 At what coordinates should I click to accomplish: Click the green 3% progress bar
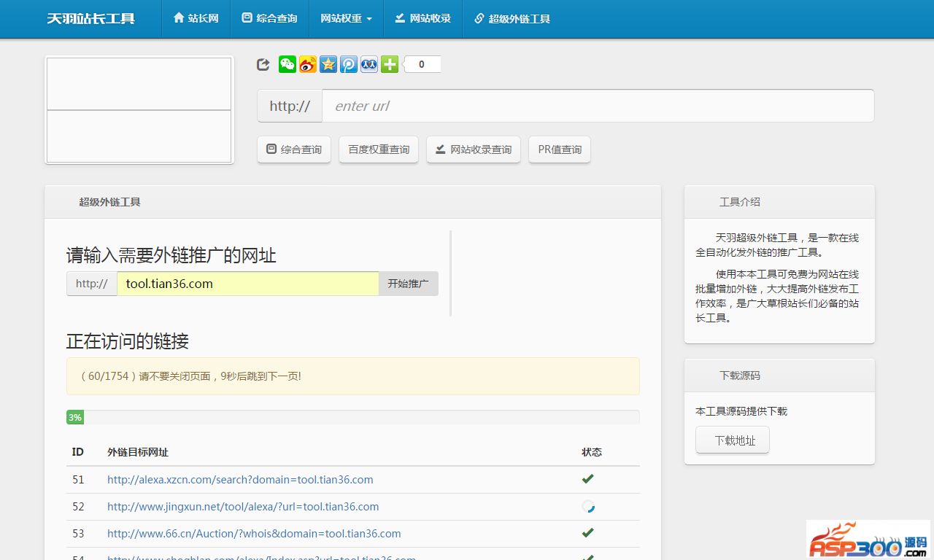click(x=75, y=417)
